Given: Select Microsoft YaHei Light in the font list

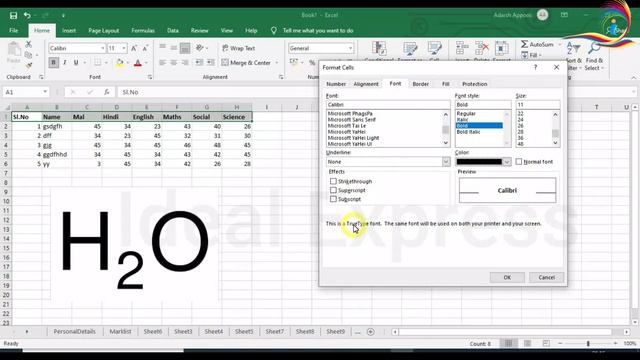Looking at the screenshot, I should point(353,138).
